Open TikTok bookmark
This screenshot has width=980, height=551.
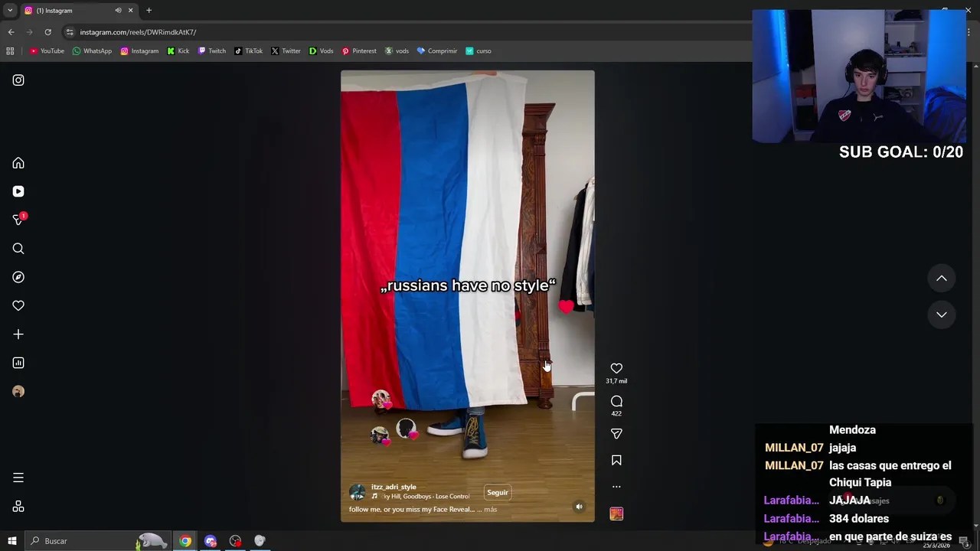[249, 51]
